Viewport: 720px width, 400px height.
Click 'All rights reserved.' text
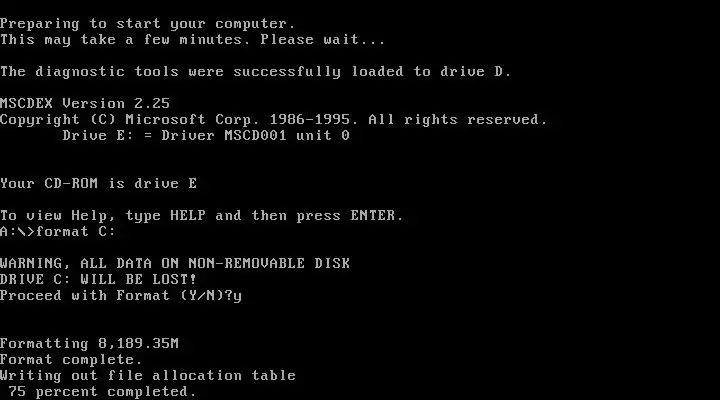point(458,119)
